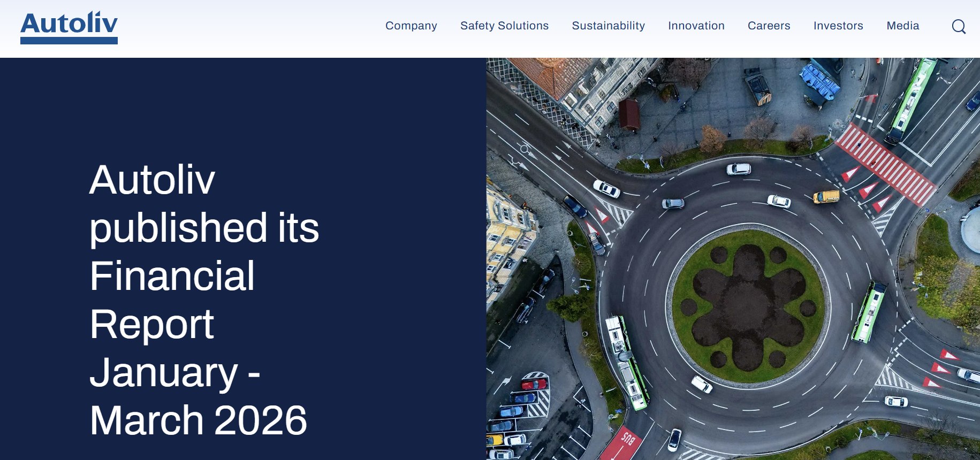Select Innovation in the navigation bar
Image resolution: width=980 pixels, height=460 pixels.
(x=696, y=26)
